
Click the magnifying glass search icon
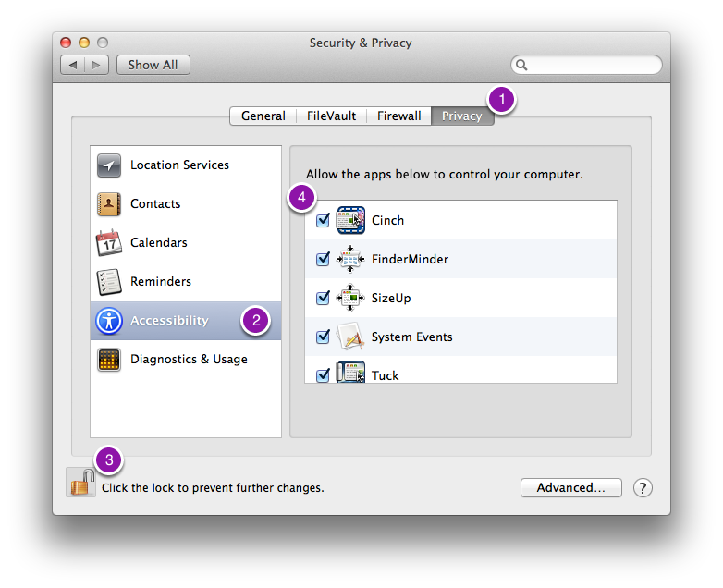coord(521,65)
